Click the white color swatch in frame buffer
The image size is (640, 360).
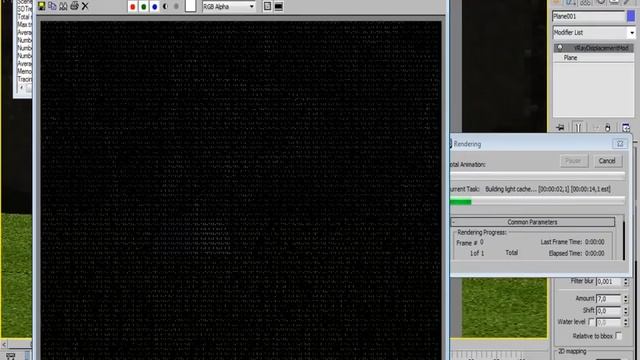(x=190, y=6)
